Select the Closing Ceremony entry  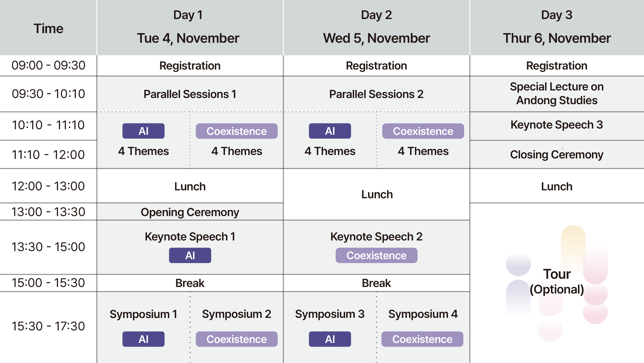click(556, 154)
